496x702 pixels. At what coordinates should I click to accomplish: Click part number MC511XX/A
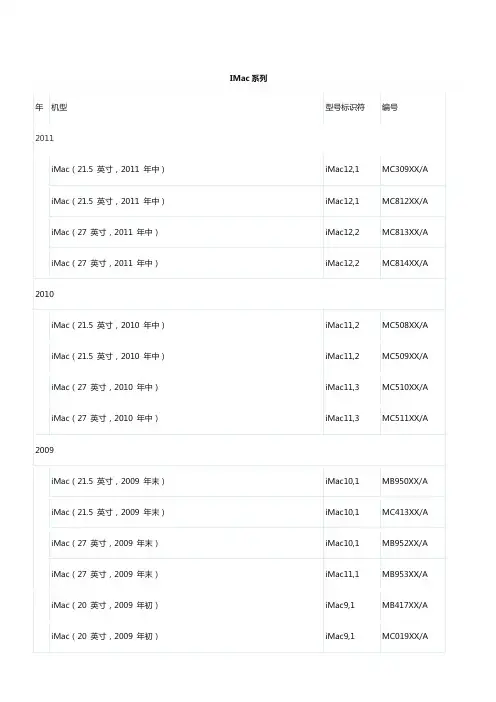(x=405, y=418)
